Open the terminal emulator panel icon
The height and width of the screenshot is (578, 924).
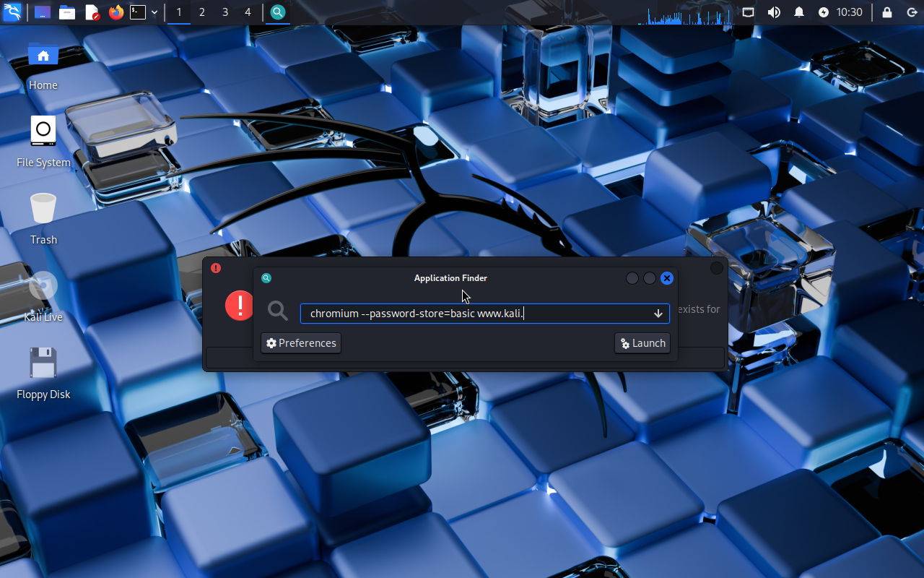click(x=138, y=12)
